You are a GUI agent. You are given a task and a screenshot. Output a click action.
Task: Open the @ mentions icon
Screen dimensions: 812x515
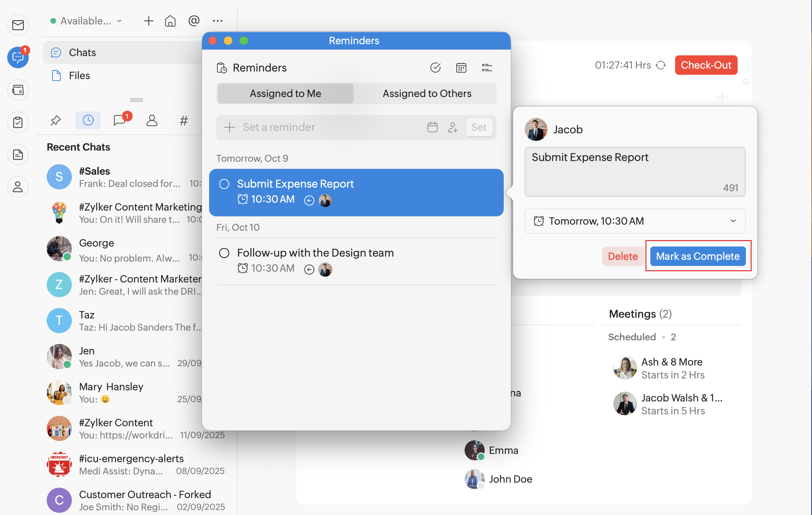click(194, 21)
